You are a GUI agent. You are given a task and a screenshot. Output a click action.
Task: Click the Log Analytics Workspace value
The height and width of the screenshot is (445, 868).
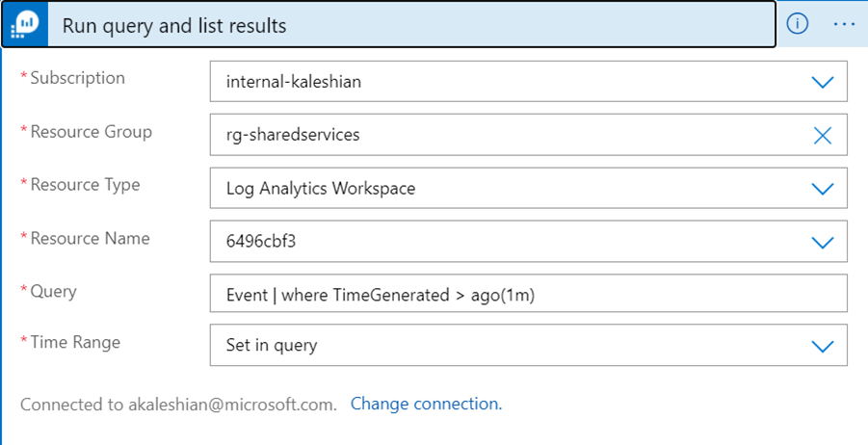321,189
